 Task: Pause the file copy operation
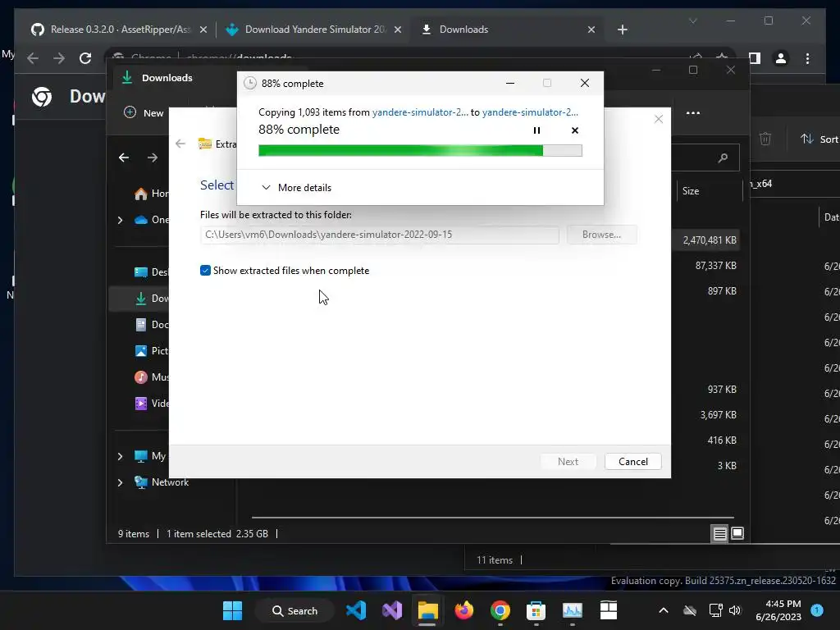[536, 130]
